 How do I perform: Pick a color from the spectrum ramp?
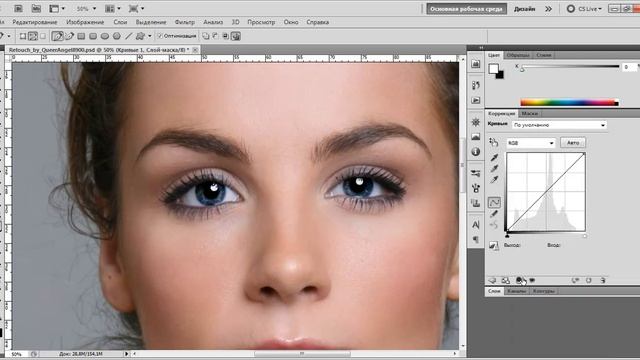[569, 103]
